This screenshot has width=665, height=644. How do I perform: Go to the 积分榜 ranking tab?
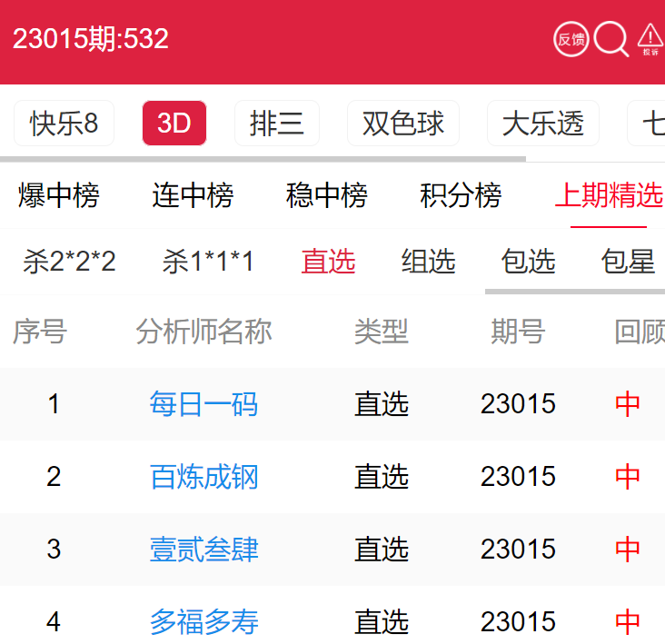point(461,195)
